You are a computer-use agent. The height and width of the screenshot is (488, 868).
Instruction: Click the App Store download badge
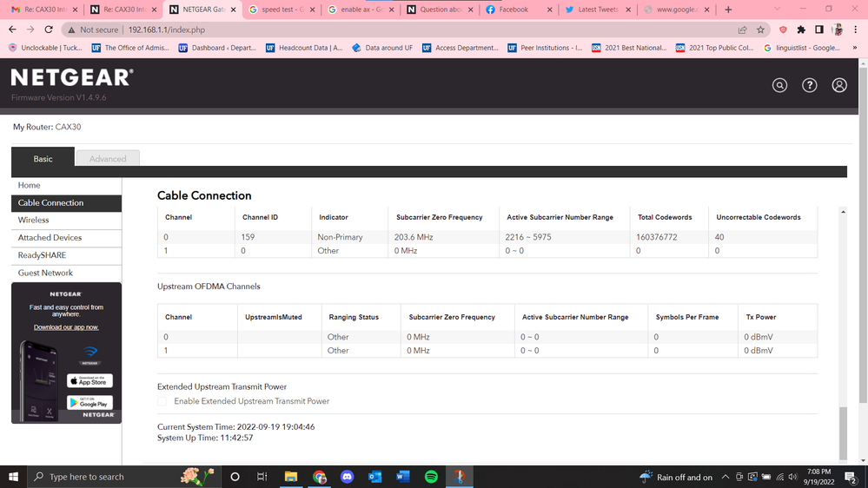[x=90, y=381]
